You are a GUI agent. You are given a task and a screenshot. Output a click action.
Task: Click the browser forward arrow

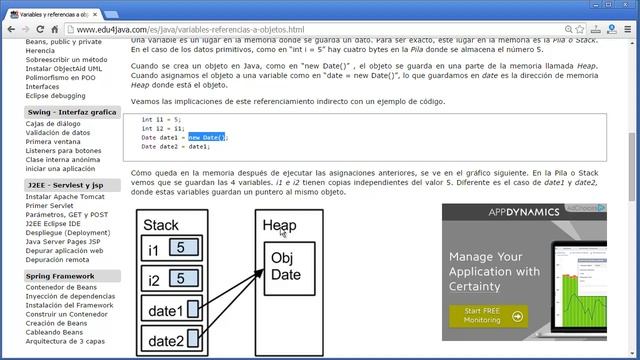click(x=25, y=29)
